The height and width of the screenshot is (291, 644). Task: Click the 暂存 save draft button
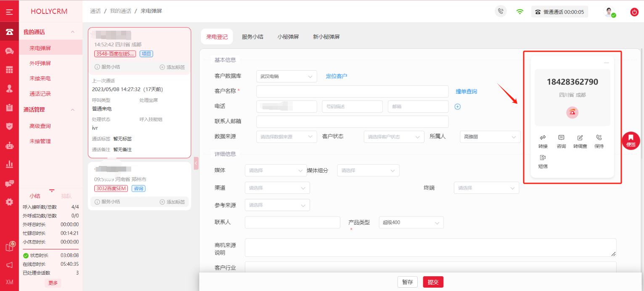coord(408,282)
